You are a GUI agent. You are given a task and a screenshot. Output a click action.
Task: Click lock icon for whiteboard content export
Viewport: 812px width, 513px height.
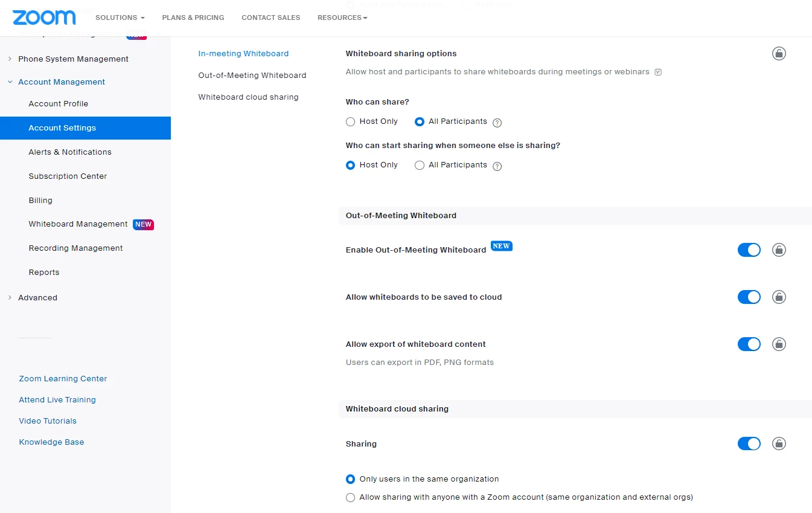point(779,344)
